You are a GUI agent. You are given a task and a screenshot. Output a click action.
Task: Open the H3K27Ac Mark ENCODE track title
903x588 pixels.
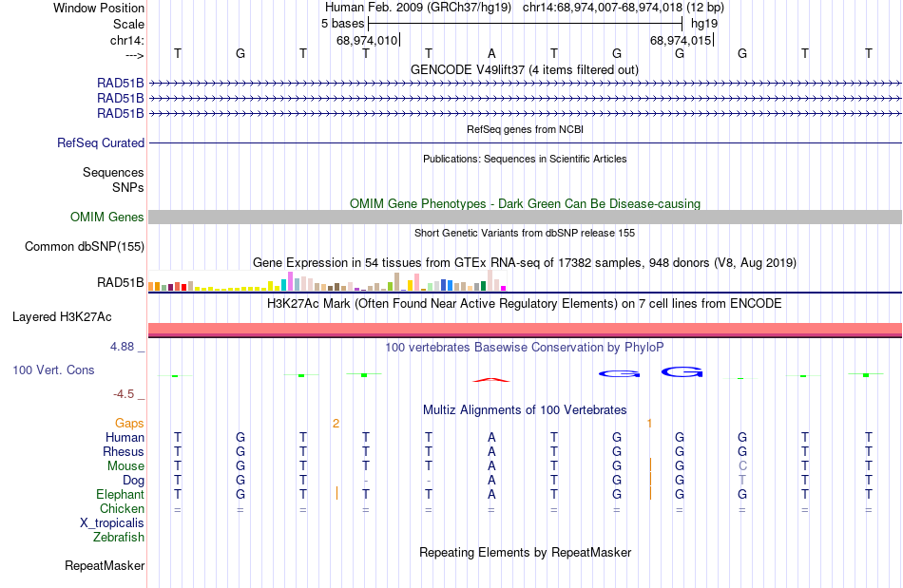pyautogui.click(x=525, y=303)
